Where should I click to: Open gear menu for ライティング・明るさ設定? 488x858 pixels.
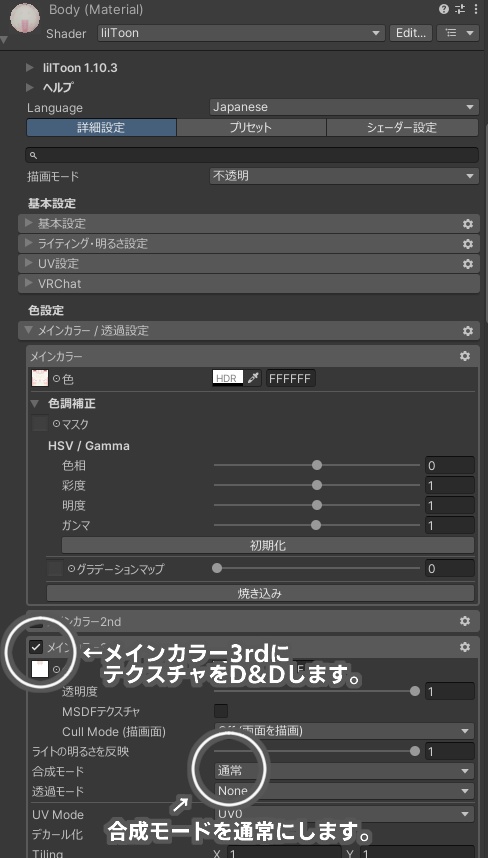(468, 244)
